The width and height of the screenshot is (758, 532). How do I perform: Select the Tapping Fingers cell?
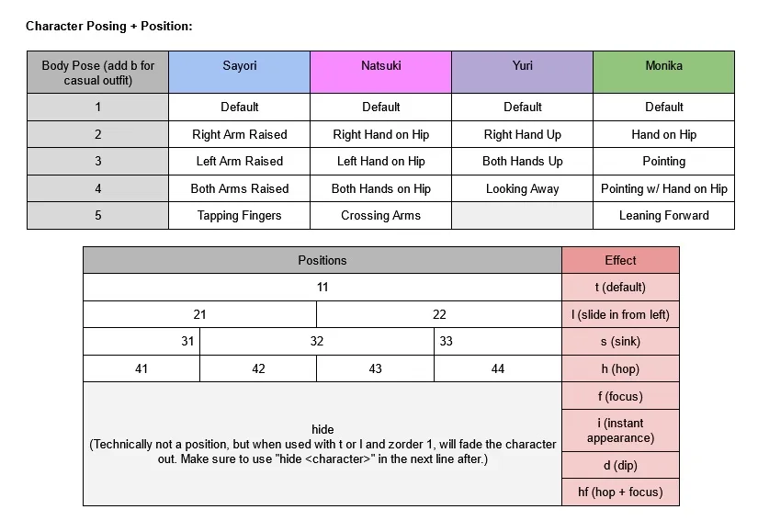click(x=239, y=216)
